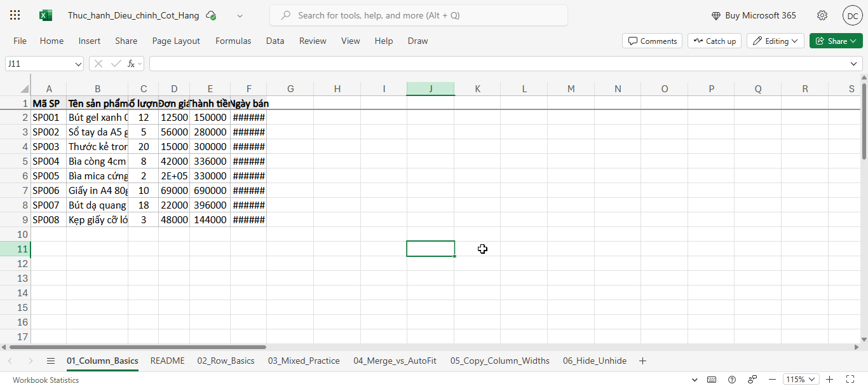Open the Page Layout tab
868x386 pixels.
pos(176,41)
